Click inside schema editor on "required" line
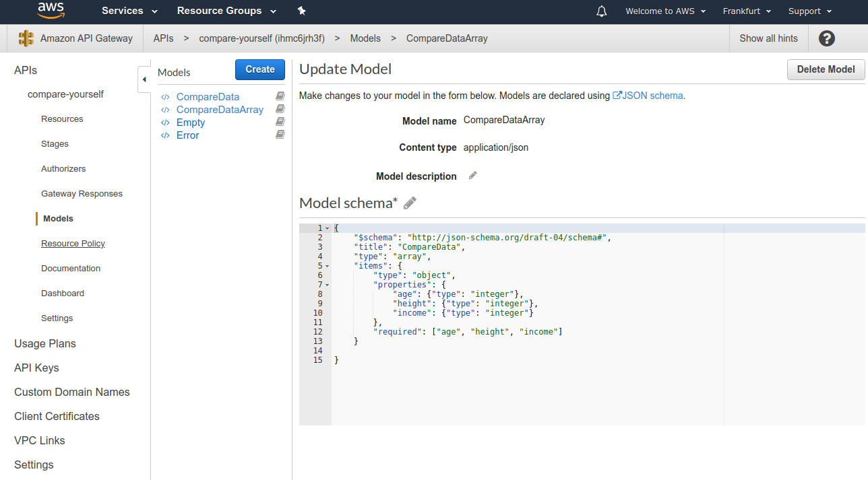Image resolution: width=868 pixels, height=480 pixels. tap(468, 332)
